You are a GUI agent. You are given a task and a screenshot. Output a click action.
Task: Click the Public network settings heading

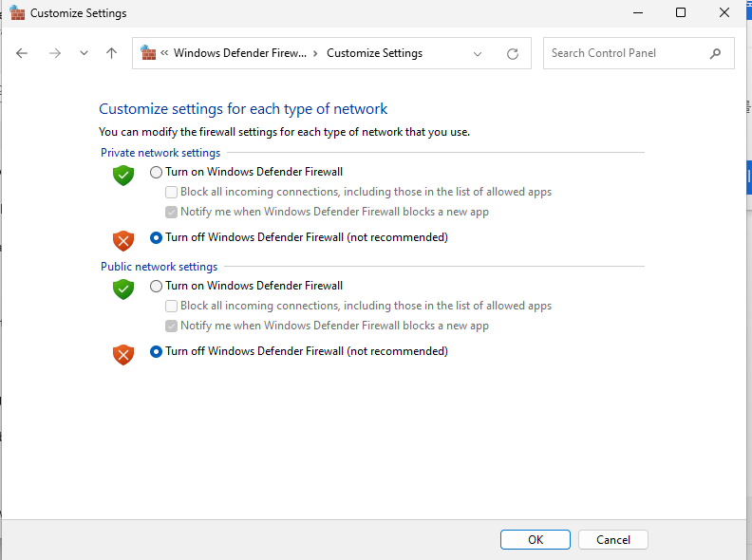tap(159, 267)
